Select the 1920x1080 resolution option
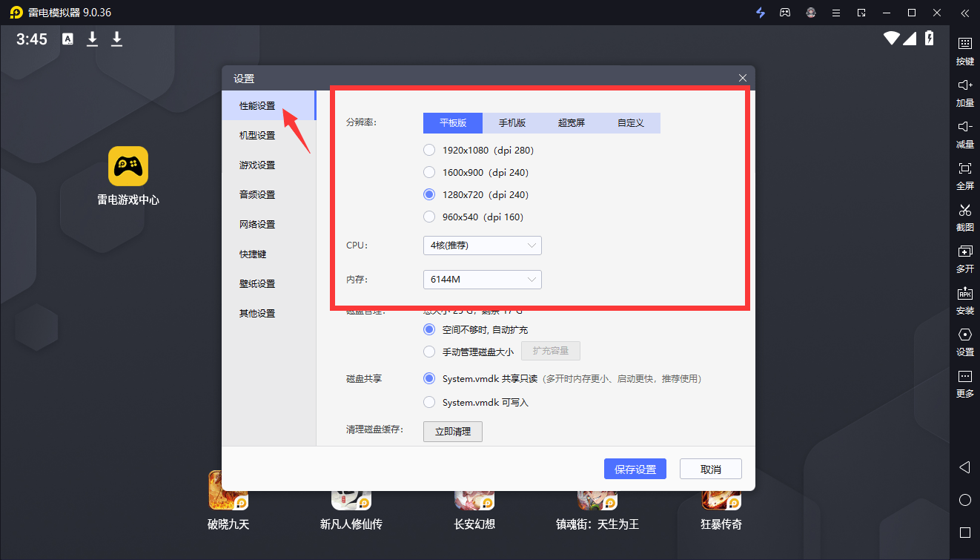 429,150
